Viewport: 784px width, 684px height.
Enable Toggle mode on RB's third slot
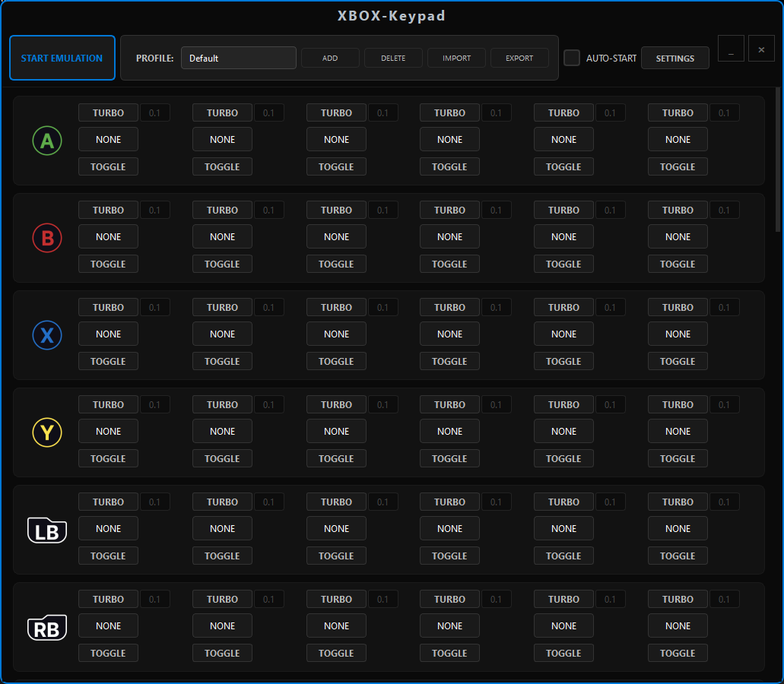pyautogui.click(x=336, y=653)
